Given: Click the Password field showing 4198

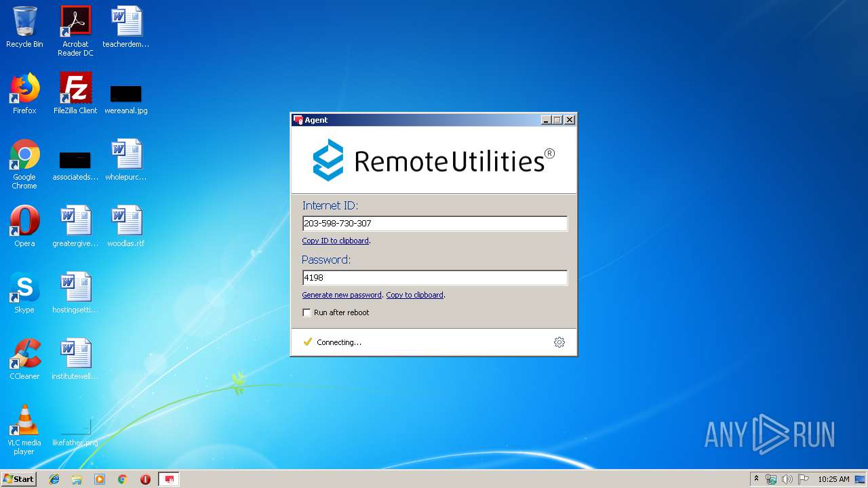Looking at the screenshot, I should point(435,278).
